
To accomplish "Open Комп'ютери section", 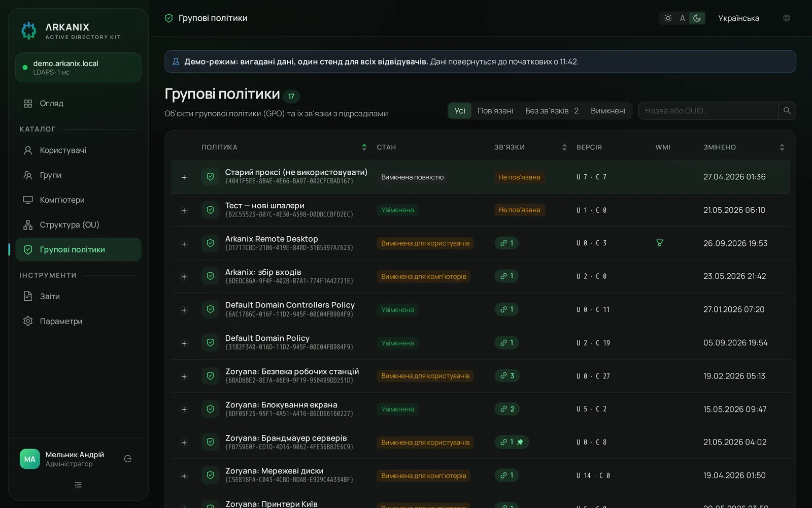I will pyautogui.click(x=78, y=200).
